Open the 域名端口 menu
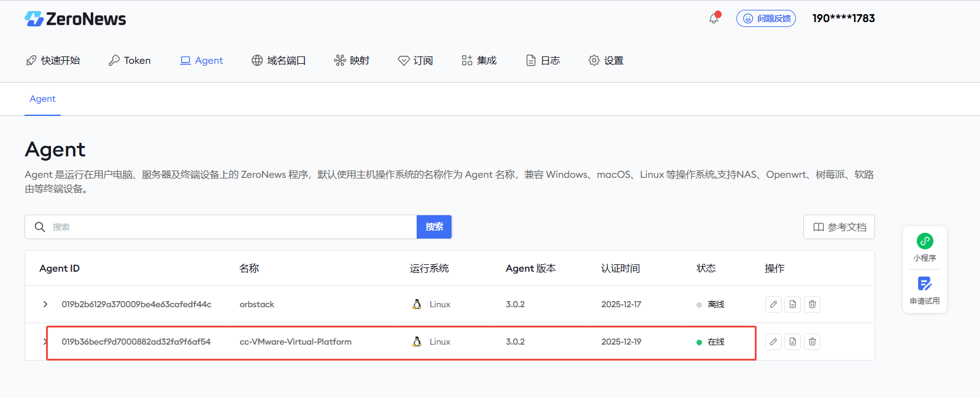 [x=279, y=60]
